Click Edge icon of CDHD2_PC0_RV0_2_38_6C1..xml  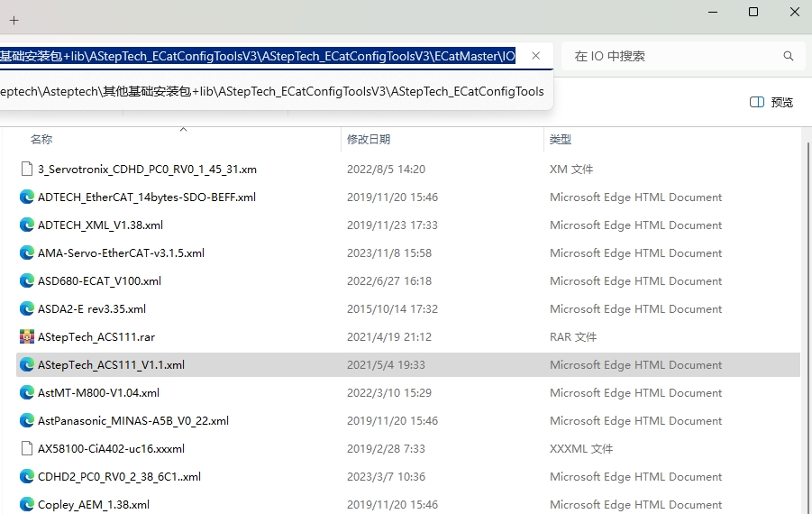pos(26,477)
